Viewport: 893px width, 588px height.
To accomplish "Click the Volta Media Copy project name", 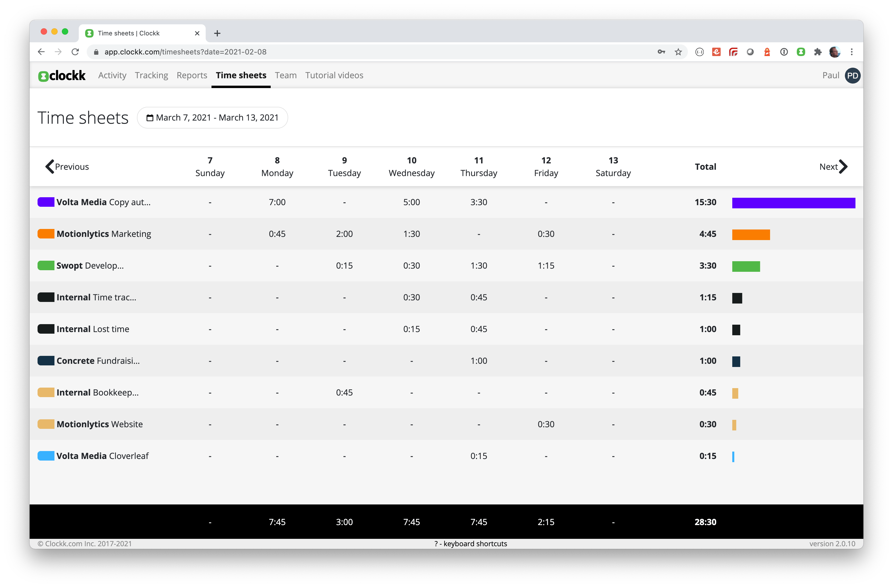I will (104, 202).
